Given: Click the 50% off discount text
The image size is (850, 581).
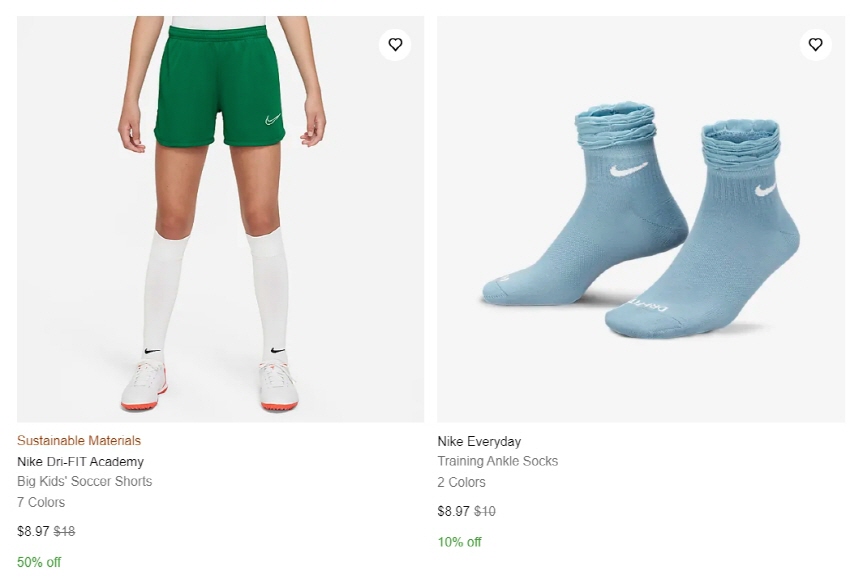Looking at the screenshot, I should tap(39, 562).
